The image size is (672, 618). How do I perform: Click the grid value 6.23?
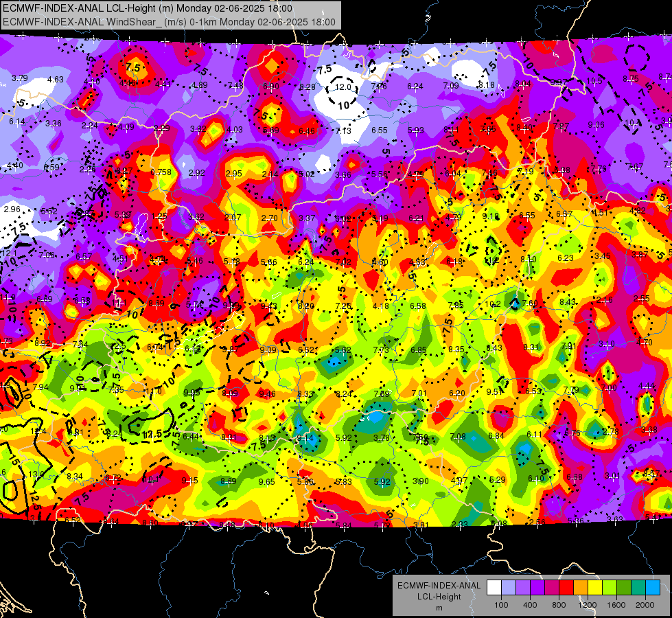(x=566, y=257)
